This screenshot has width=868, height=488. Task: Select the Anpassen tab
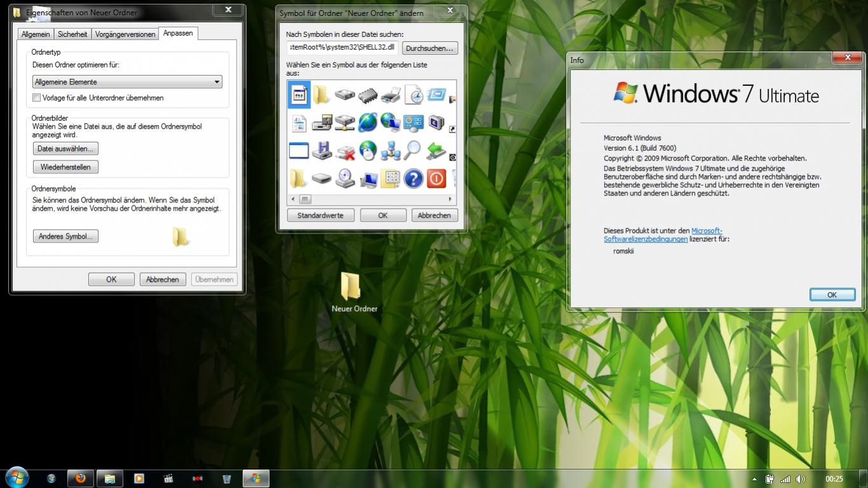(178, 33)
